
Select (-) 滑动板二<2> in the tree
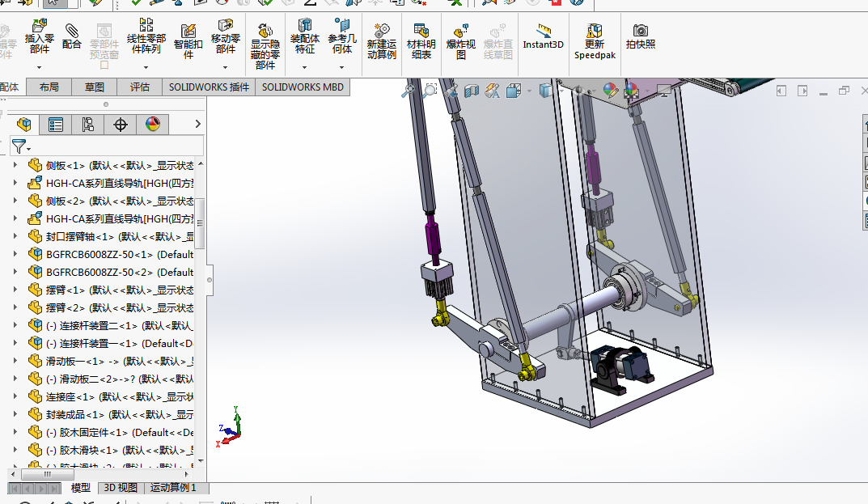point(111,379)
